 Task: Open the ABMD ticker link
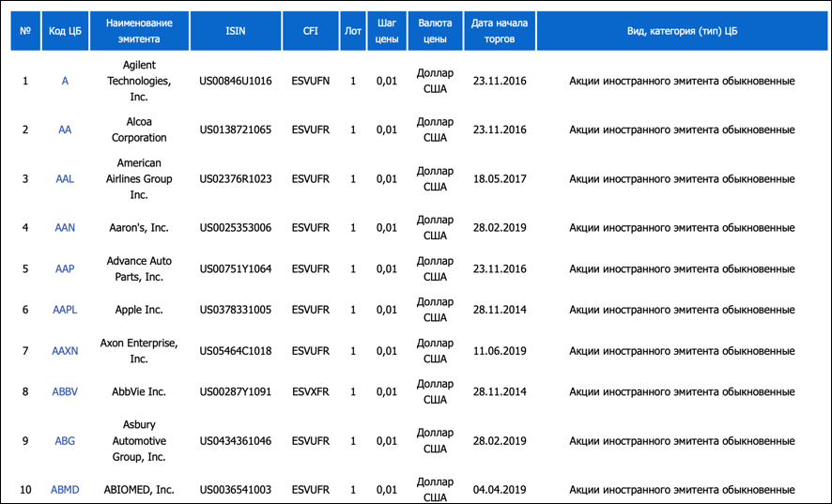coord(65,490)
